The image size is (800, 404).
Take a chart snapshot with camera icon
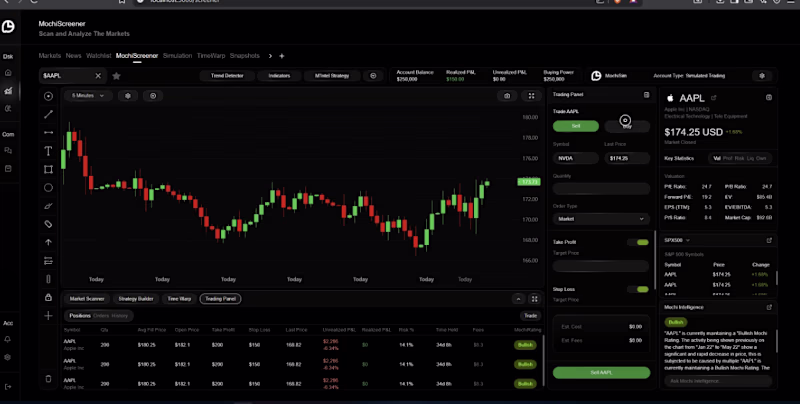[x=507, y=96]
